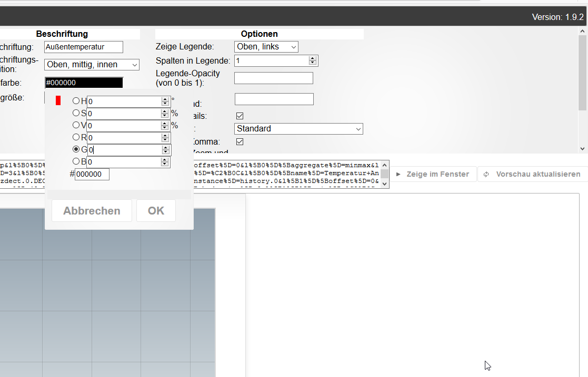The height and width of the screenshot is (377, 588).
Task: Toggle the Komma checkbox
Action: tap(240, 142)
